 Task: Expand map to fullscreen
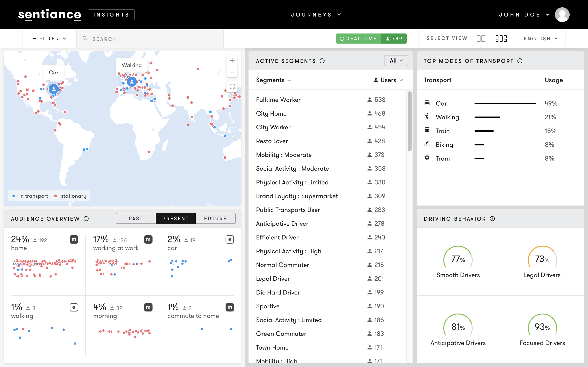(x=232, y=86)
